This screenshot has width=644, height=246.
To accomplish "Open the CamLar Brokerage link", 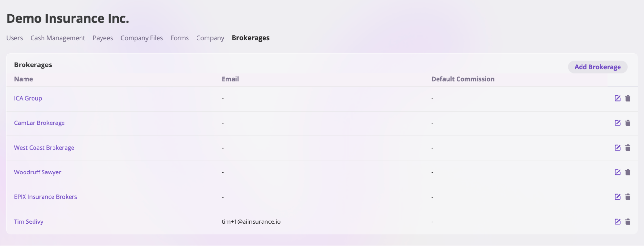I will tap(39, 123).
